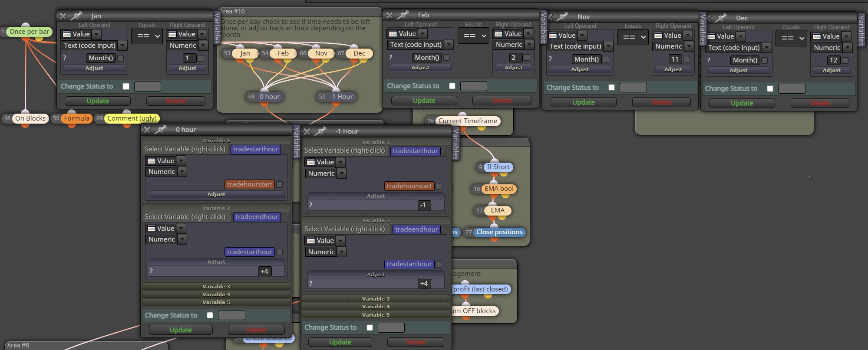Select the EMA bool block

point(499,189)
